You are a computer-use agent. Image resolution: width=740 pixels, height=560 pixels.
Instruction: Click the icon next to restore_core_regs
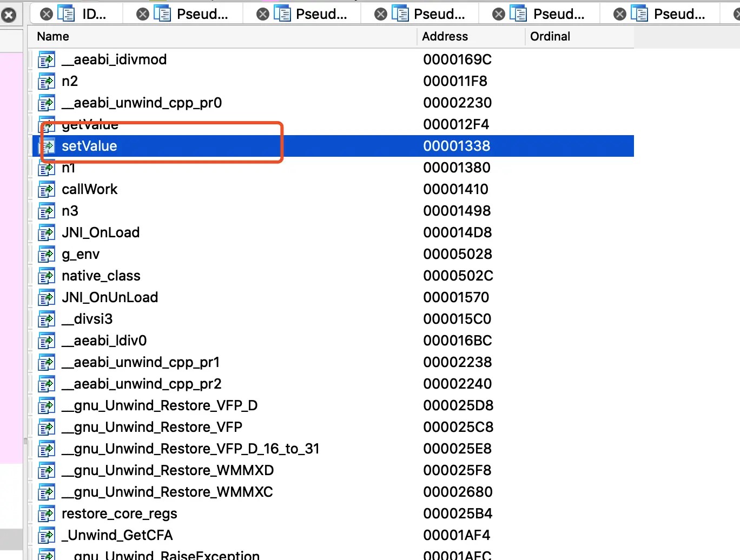(x=47, y=514)
